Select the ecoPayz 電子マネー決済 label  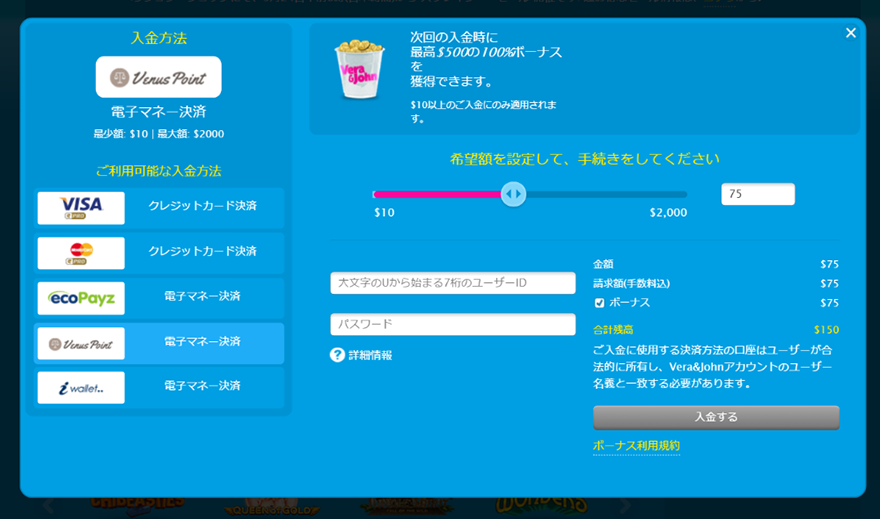click(202, 296)
